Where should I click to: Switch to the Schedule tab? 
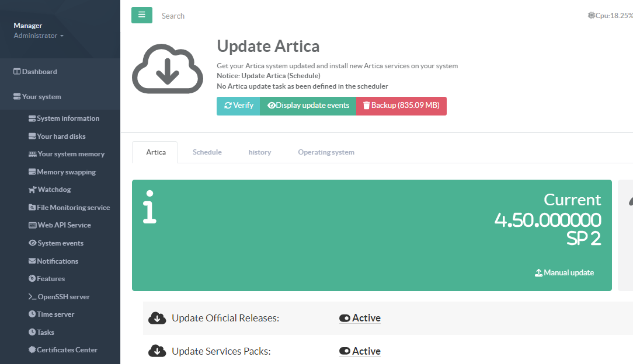(207, 152)
